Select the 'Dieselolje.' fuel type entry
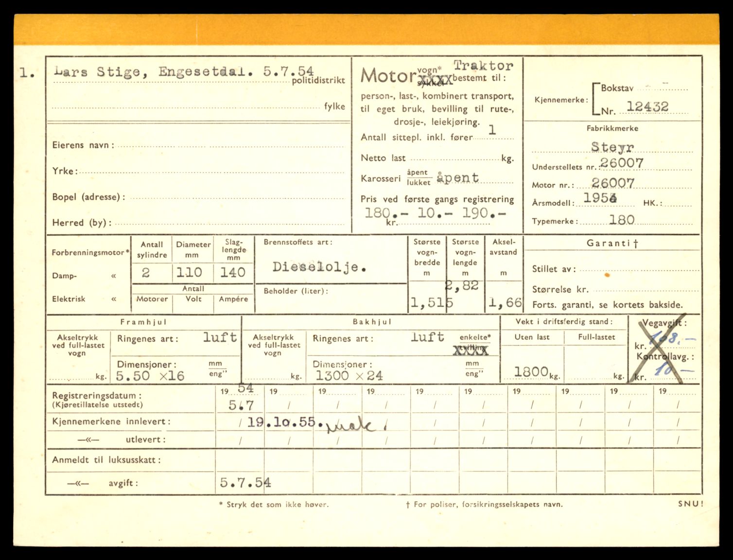This screenshot has height=560, width=733. (319, 267)
